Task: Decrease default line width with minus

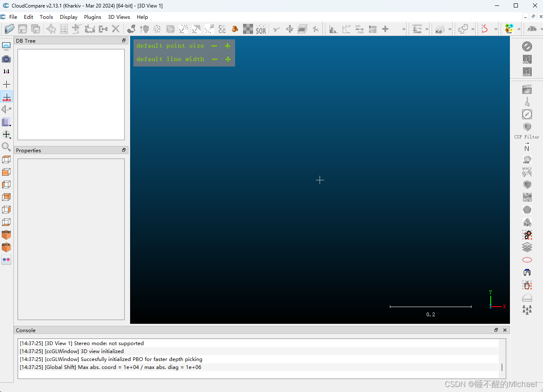Action: (214, 59)
